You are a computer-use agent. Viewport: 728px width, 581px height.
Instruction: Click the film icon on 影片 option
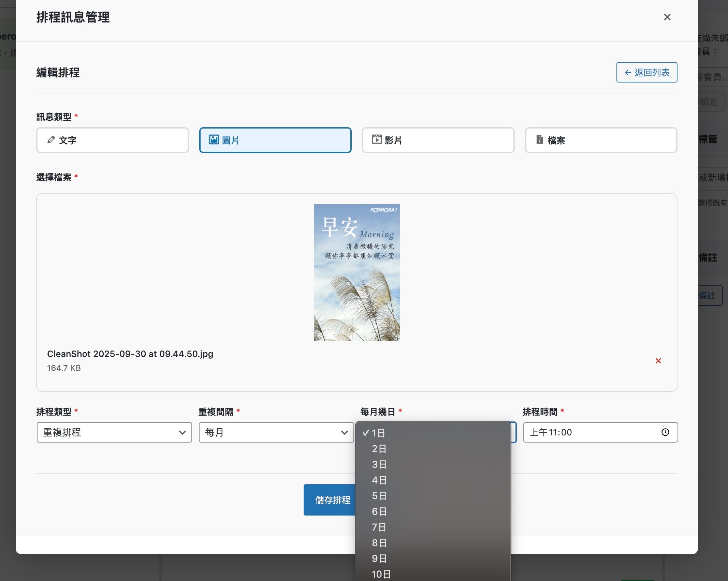(x=377, y=139)
